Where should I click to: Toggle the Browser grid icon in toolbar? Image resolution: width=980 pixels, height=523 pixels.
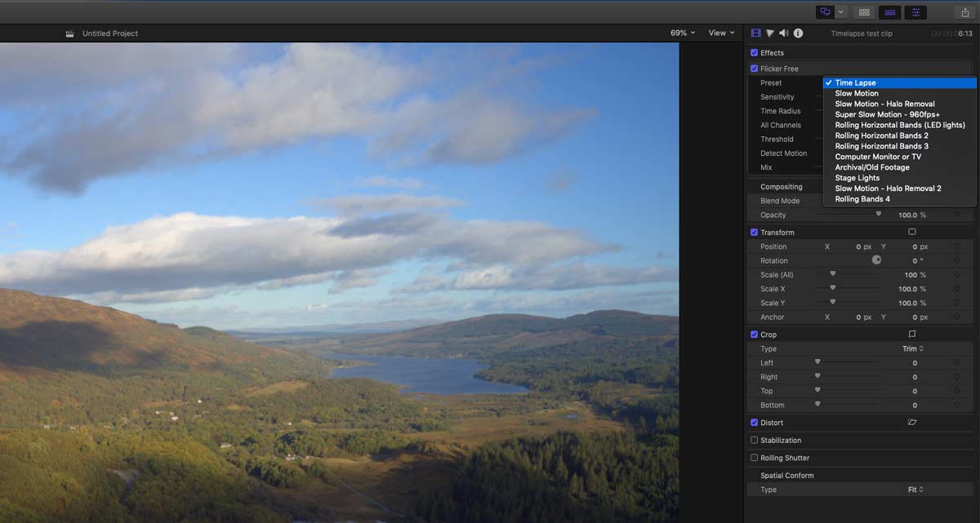click(x=863, y=12)
